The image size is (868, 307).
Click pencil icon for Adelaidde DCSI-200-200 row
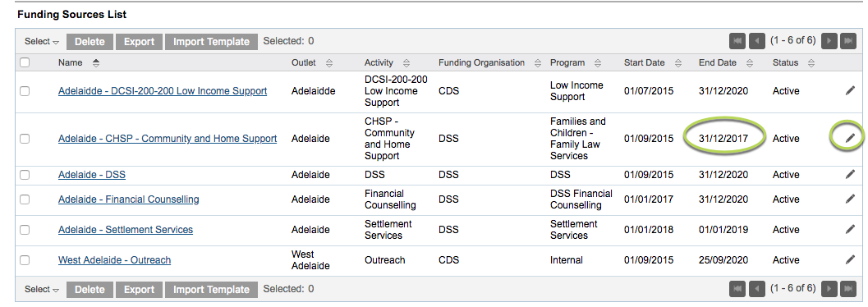click(850, 91)
